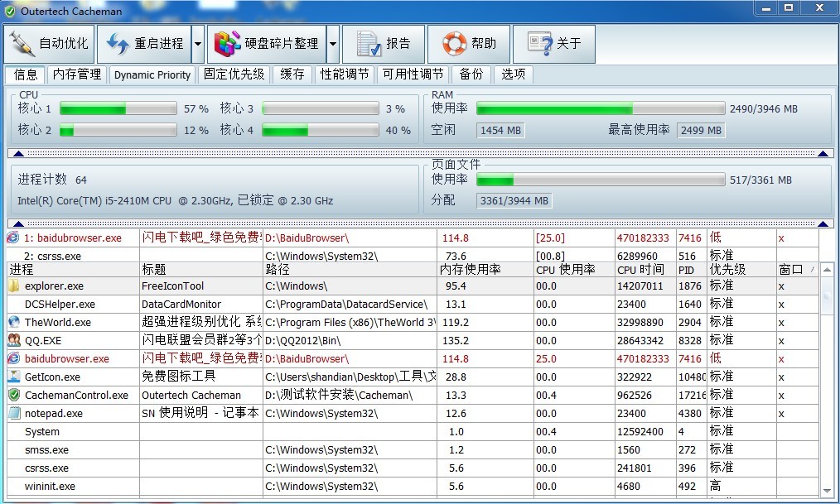Sort processes by 内存使用率 header
The height and width of the screenshot is (504, 840).
point(485,270)
